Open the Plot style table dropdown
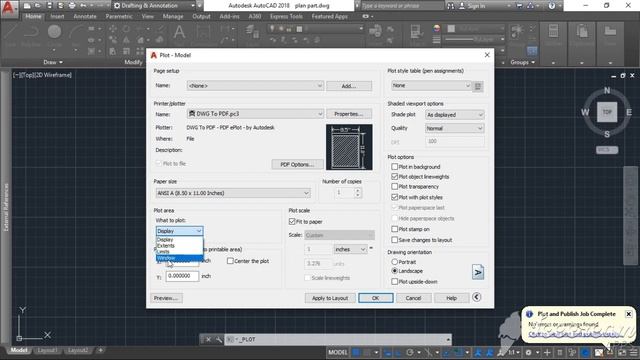Image resolution: width=640 pixels, height=360 pixels. point(431,85)
